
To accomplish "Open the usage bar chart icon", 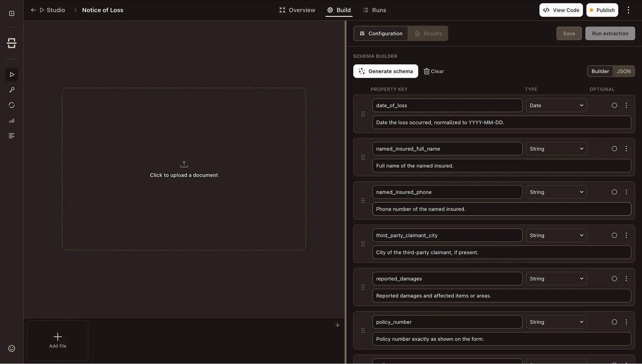I will (x=12, y=121).
